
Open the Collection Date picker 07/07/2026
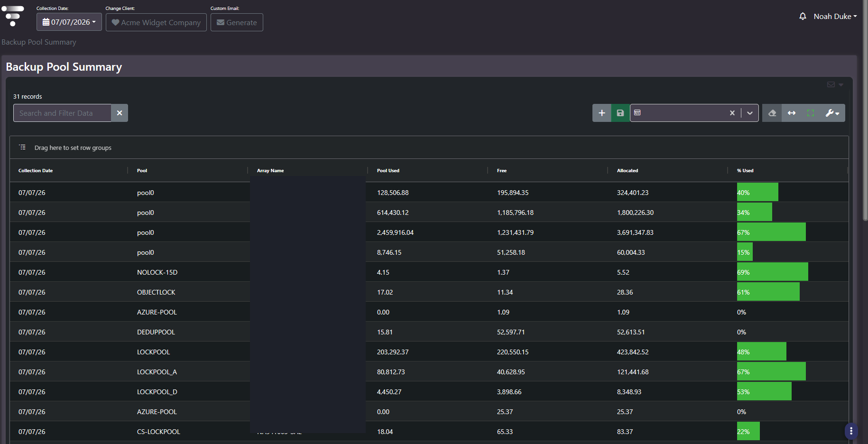click(69, 22)
